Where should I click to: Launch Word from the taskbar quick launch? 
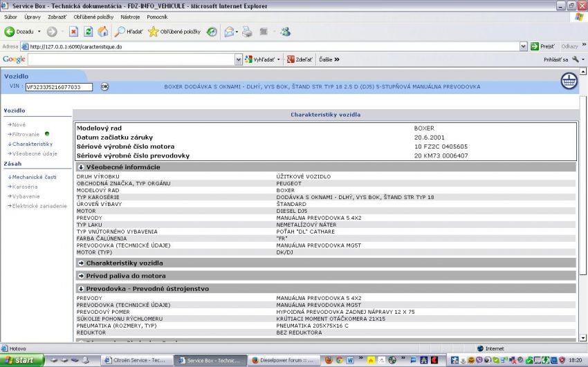pos(350,360)
